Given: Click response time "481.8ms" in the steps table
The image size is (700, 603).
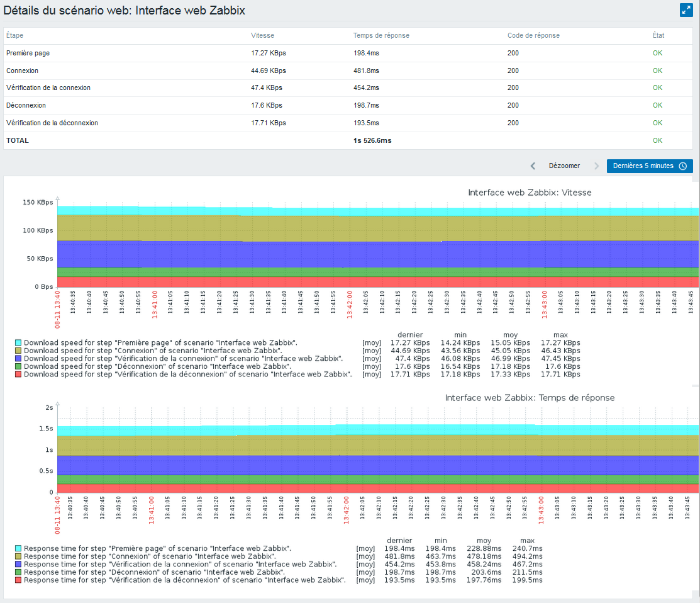Looking at the screenshot, I should (x=366, y=70).
